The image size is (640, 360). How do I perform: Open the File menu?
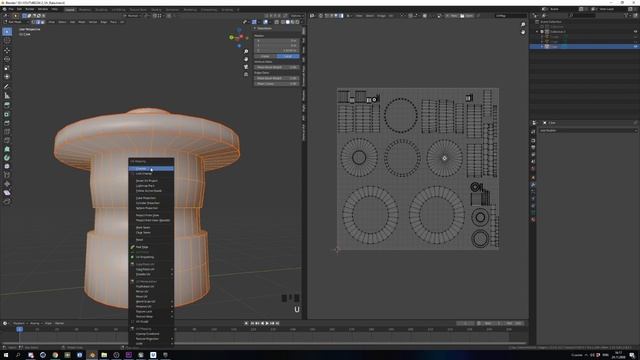(11, 9)
